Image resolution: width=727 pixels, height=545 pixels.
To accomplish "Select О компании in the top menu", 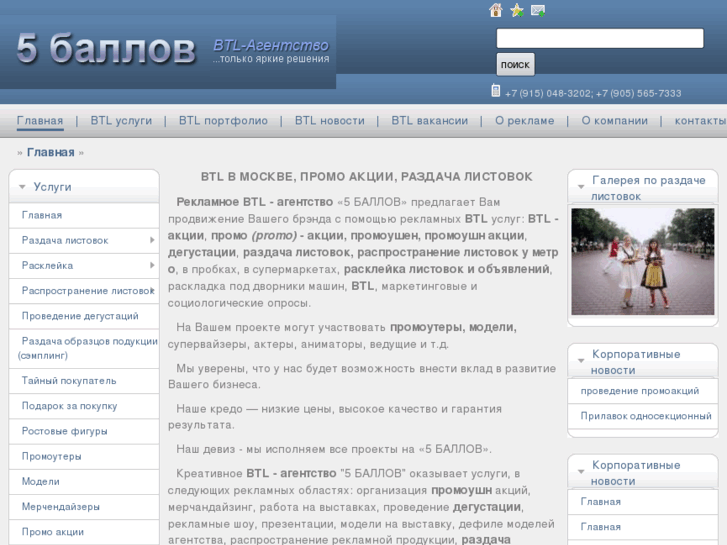I will 614,121.
